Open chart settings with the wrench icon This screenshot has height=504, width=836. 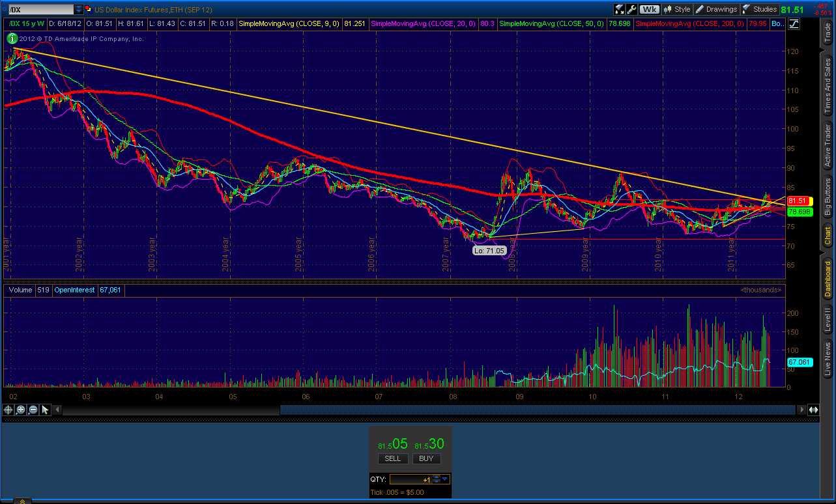pos(631,9)
